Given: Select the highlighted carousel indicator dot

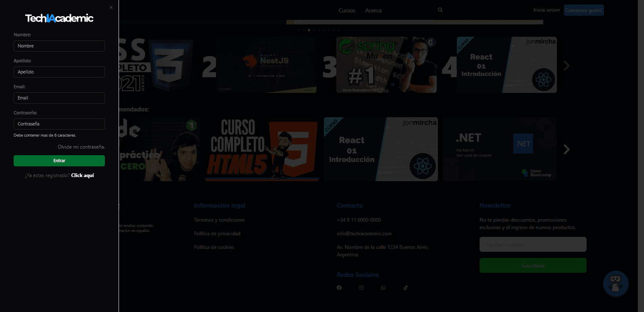Looking at the screenshot, I should tap(309, 30).
